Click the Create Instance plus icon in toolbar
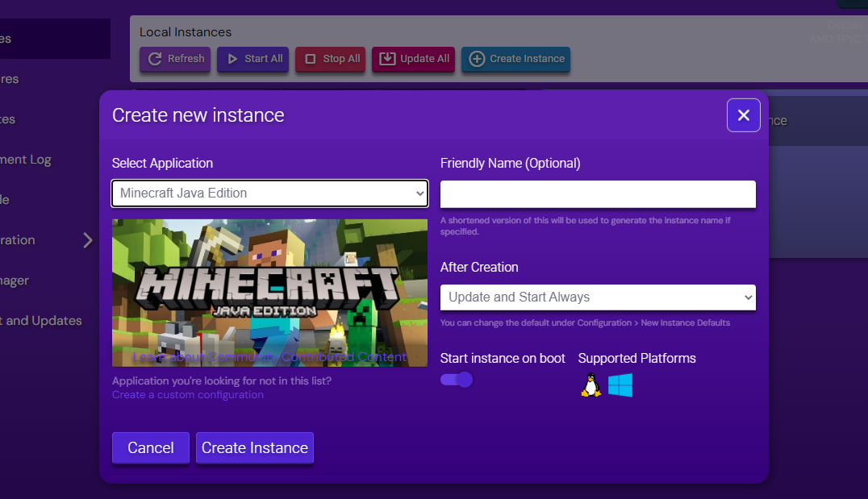The image size is (868, 499). [479, 58]
